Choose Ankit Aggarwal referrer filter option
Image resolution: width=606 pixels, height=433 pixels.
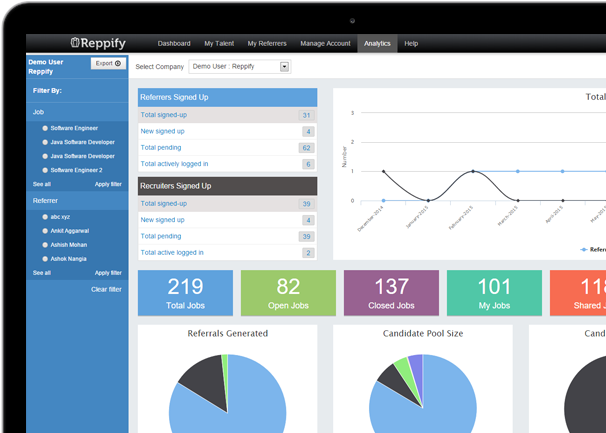45,231
